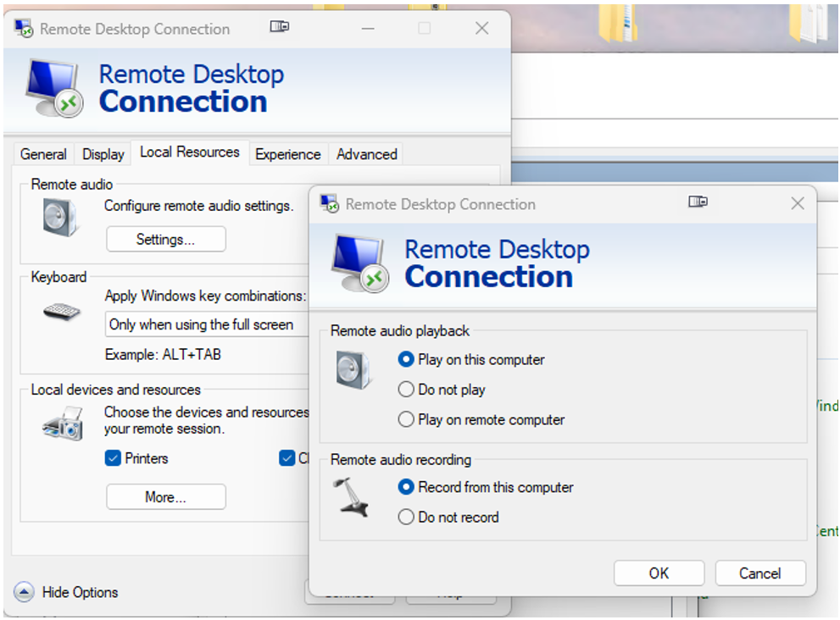Click the 'Remote audio recording' group label
The width and height of the screenshot is (840, 620).
pos(401,460)
